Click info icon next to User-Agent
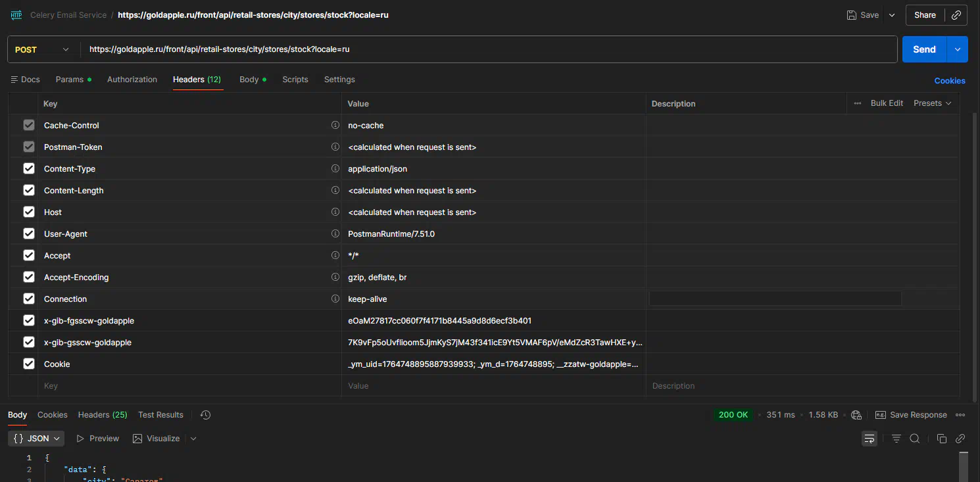This screenshot has width=980, height=482. 335,233
